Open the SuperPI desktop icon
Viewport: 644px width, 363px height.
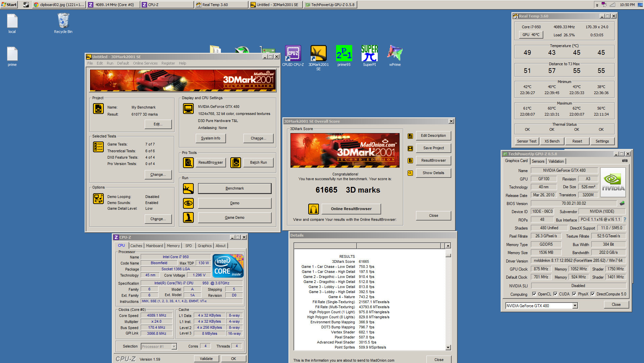(x=369, y=56)
